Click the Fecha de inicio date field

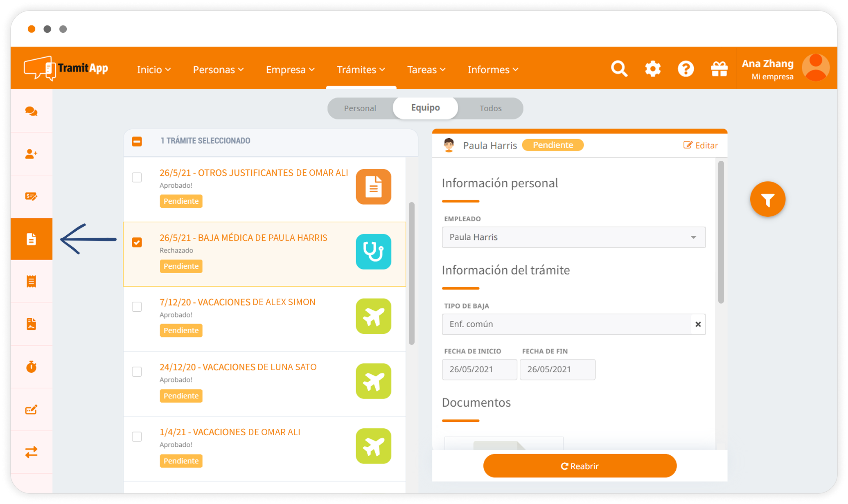pos(479,369)
